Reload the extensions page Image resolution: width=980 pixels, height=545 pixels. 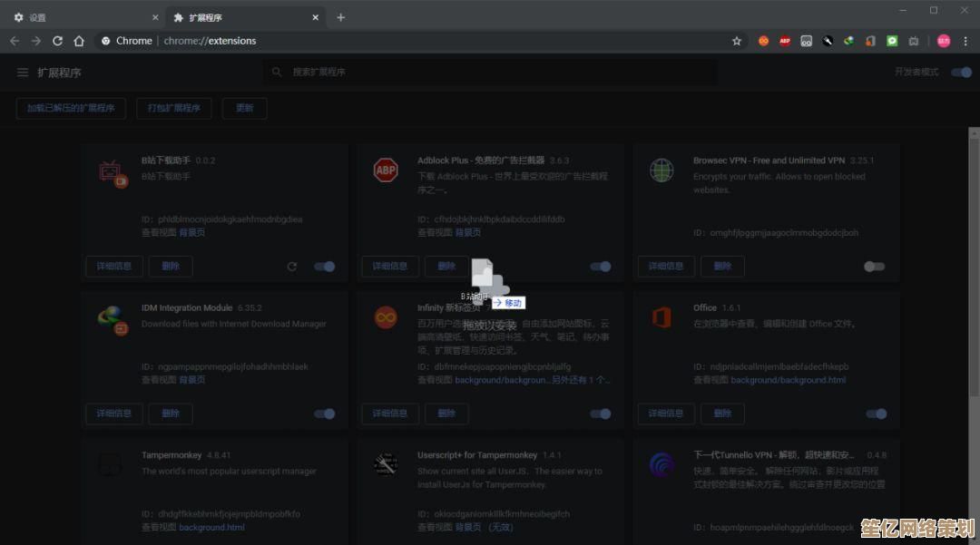[x=57, y=41]
